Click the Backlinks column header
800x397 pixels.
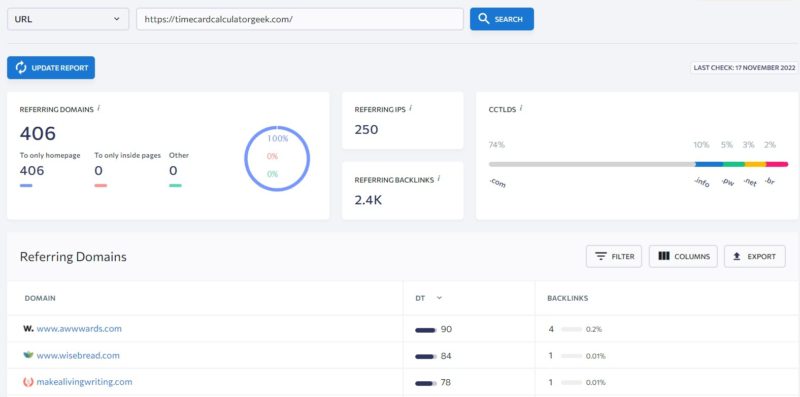click(567, 298)
